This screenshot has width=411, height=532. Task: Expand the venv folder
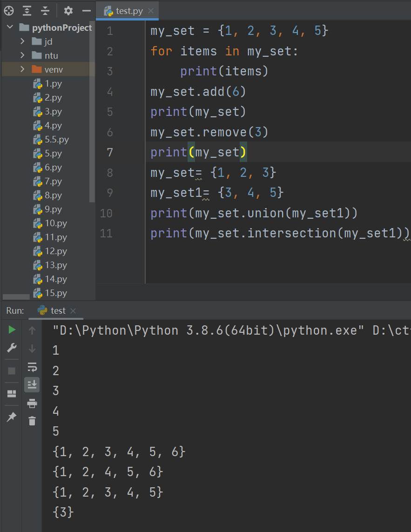click(22, 70)
